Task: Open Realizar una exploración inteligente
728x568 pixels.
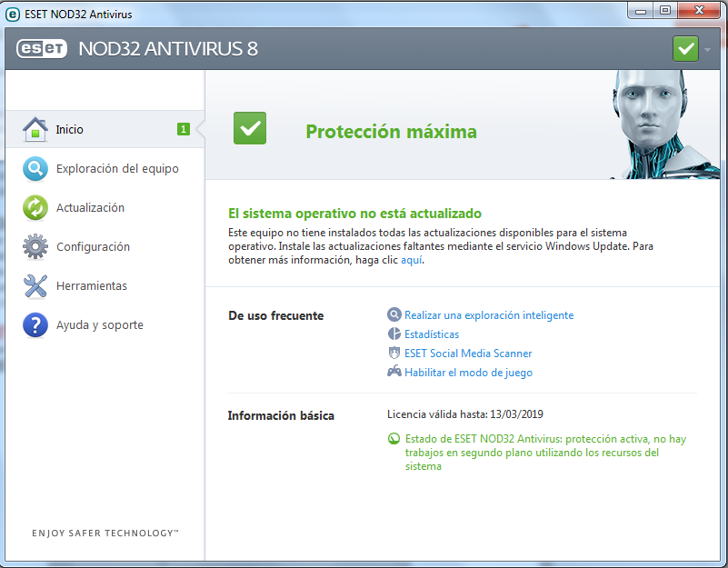Action: 489,314
